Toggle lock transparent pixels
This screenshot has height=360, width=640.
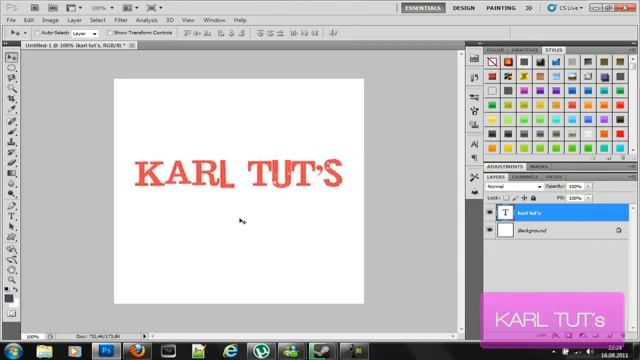click(506, 198)
